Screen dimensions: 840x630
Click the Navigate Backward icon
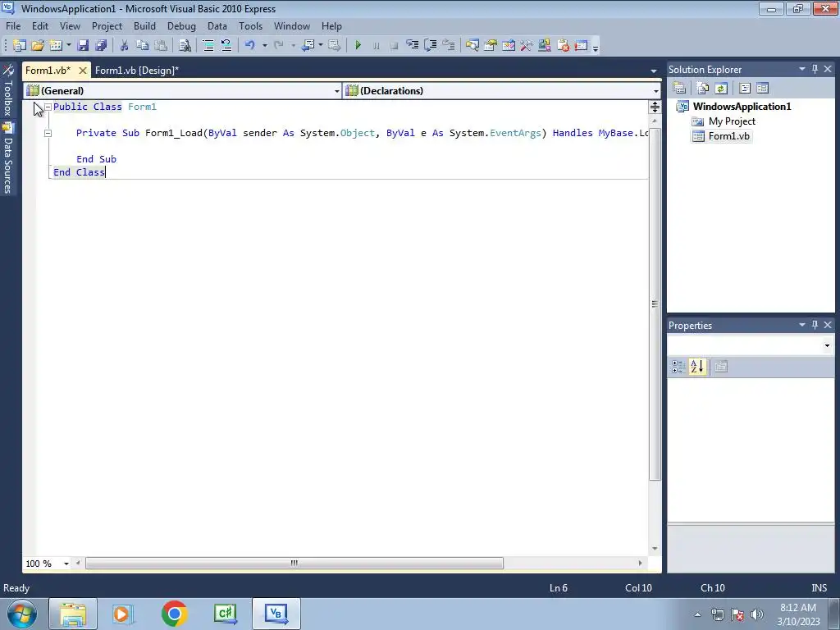click(308, 46)
